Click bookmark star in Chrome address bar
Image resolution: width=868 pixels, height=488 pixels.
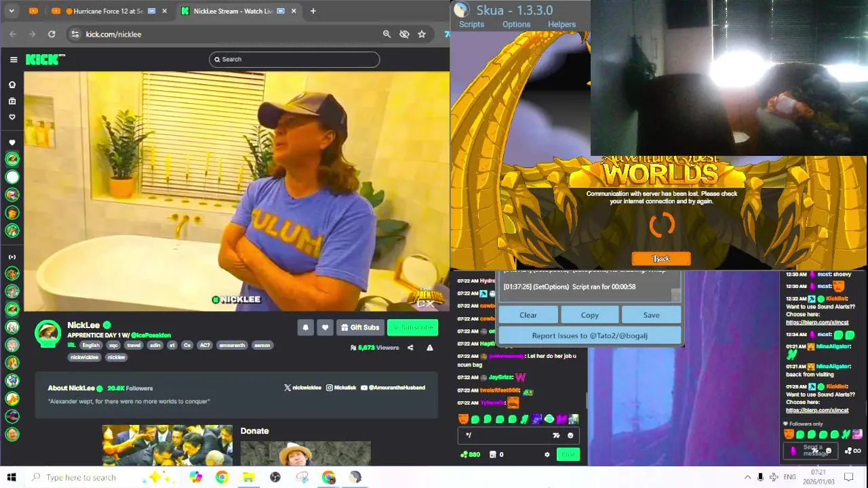point(422,34)
